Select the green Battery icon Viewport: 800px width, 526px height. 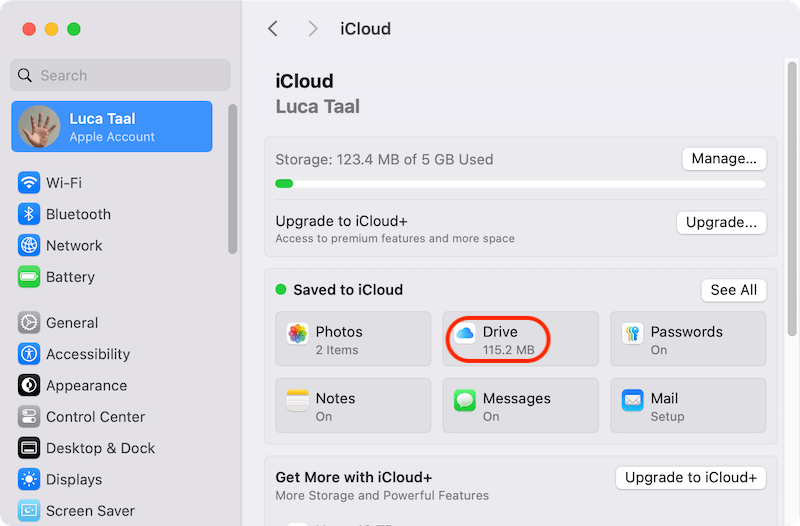point(29,277)
